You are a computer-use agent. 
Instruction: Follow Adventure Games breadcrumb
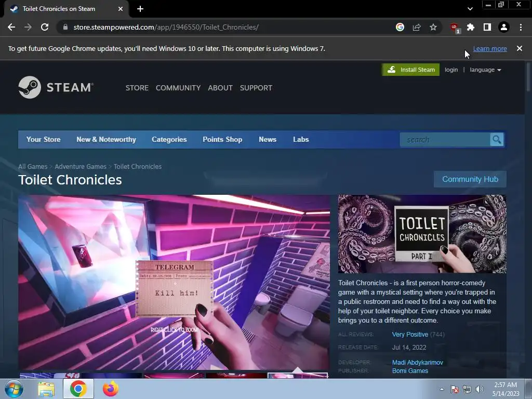[81, 167]
